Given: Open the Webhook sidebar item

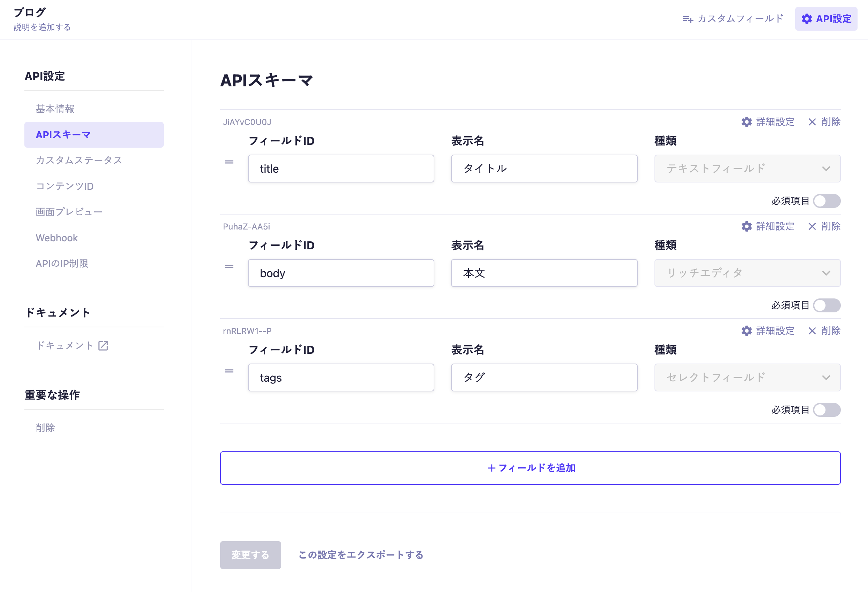Looking at the screenshot, I should point(57,238).
